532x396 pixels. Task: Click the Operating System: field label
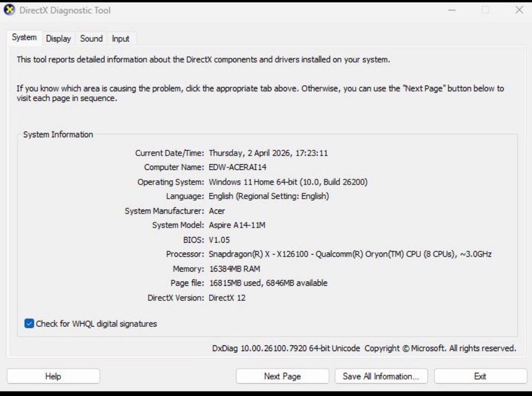click(x=171, y=182)
